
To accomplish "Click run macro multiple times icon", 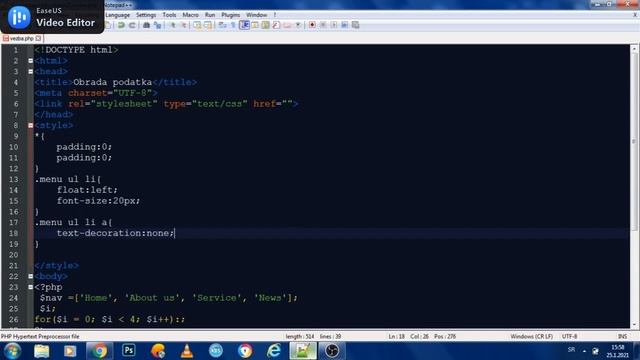I will point(344,25).
